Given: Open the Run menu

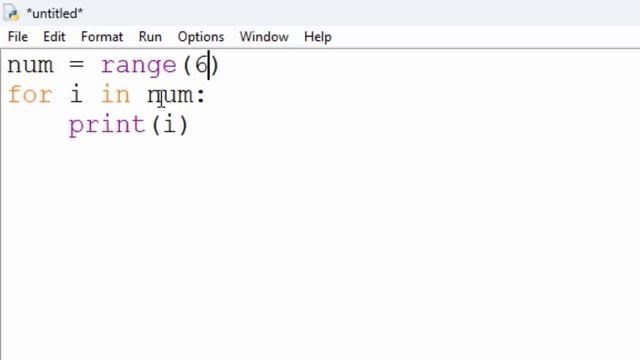Looking at the screenshot, I should [150, 37].
